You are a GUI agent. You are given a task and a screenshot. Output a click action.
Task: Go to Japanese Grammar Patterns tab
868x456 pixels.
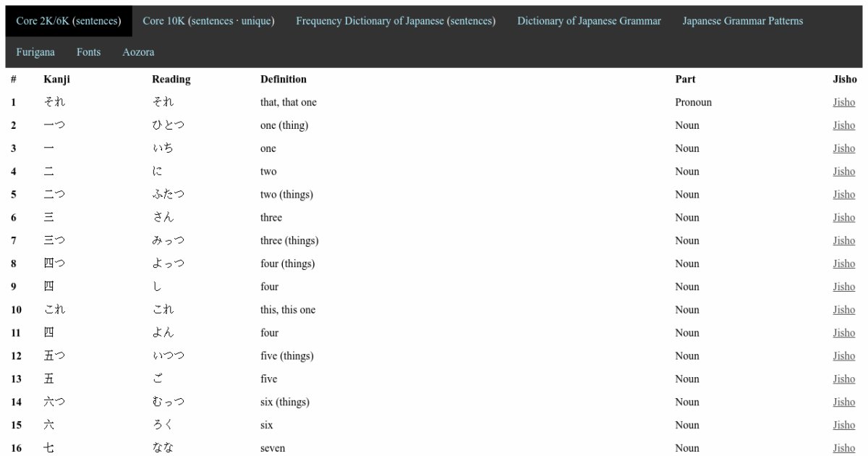[x=742, y=21]
